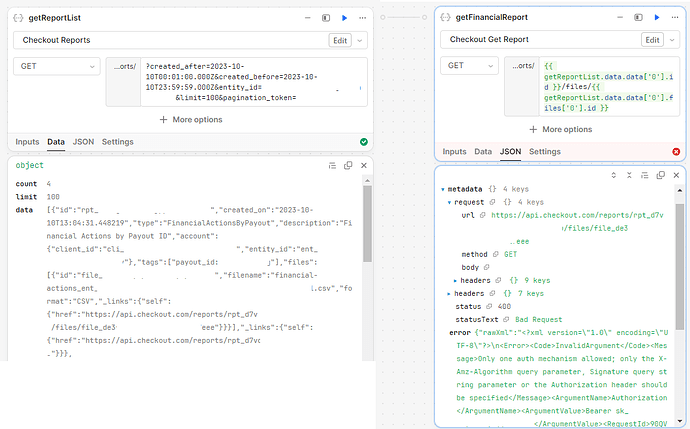
Task: Copy the getReportList data output
Action: (348, 165)
